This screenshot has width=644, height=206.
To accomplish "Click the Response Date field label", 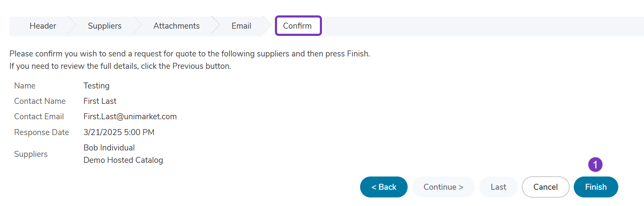I will 42,132.
